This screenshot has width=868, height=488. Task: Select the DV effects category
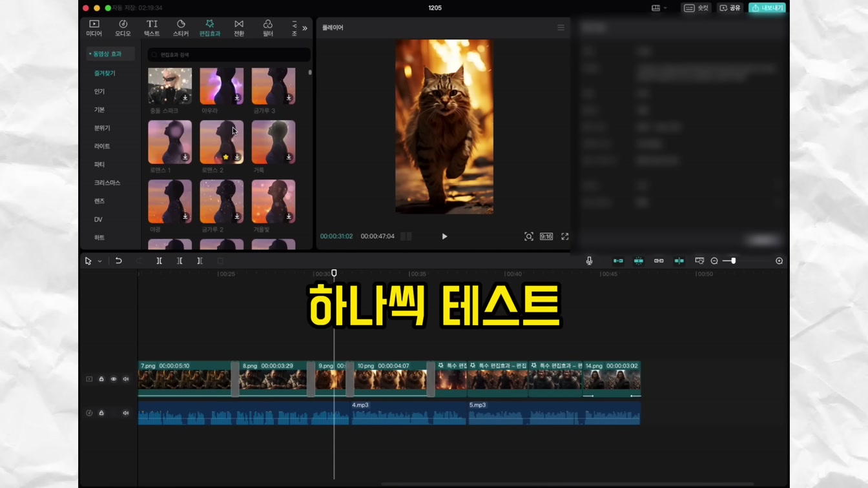pyautogui.click(x=98, y=219)
